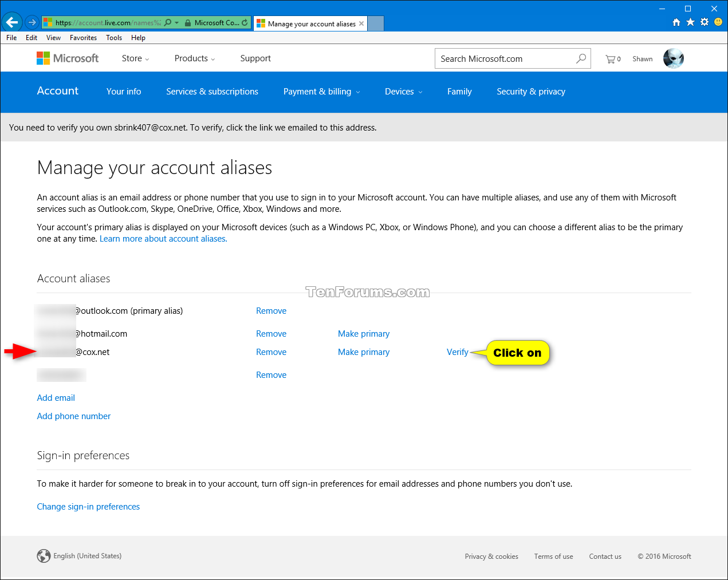Switch to Manage your account aliases tab
728x580 pixels.
[310, 23]
